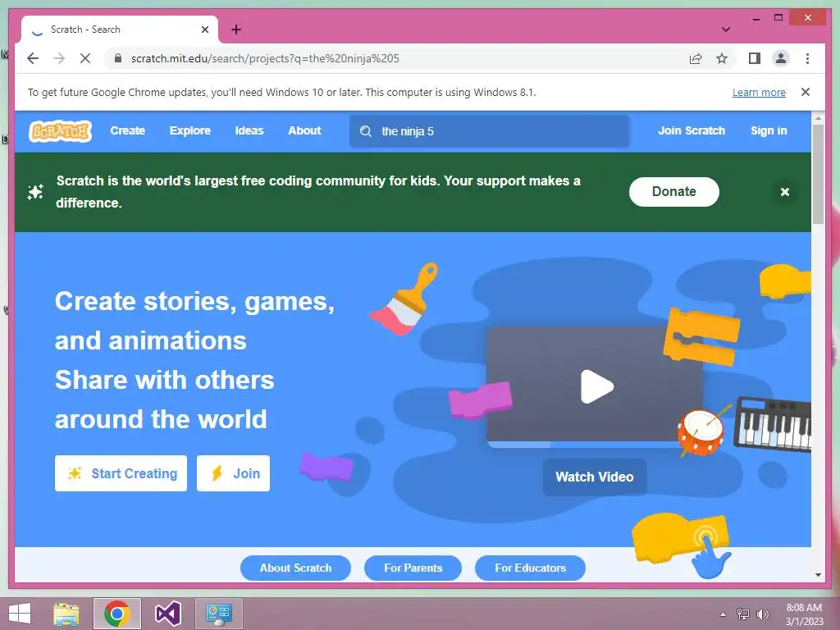Click the page vertical scrollbar thumb

coord(818,174)
